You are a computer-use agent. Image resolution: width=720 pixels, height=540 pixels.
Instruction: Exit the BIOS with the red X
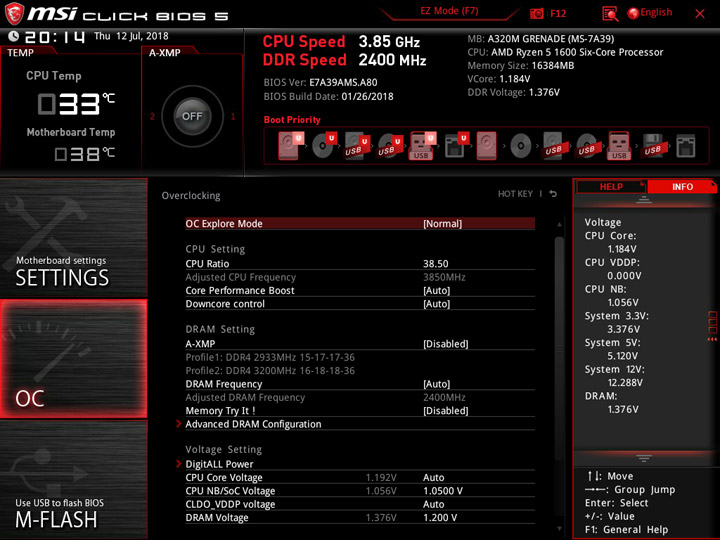[700, 14]
